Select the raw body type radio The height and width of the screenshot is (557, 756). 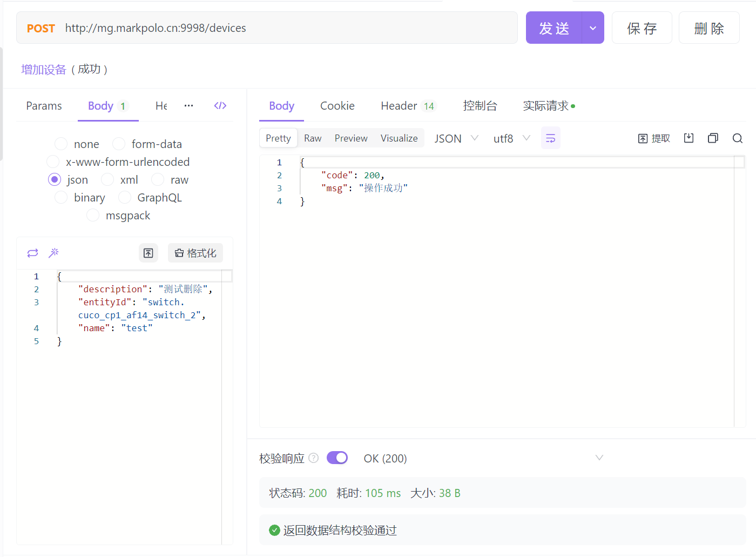pyautogui.click(x=158, y=180)
